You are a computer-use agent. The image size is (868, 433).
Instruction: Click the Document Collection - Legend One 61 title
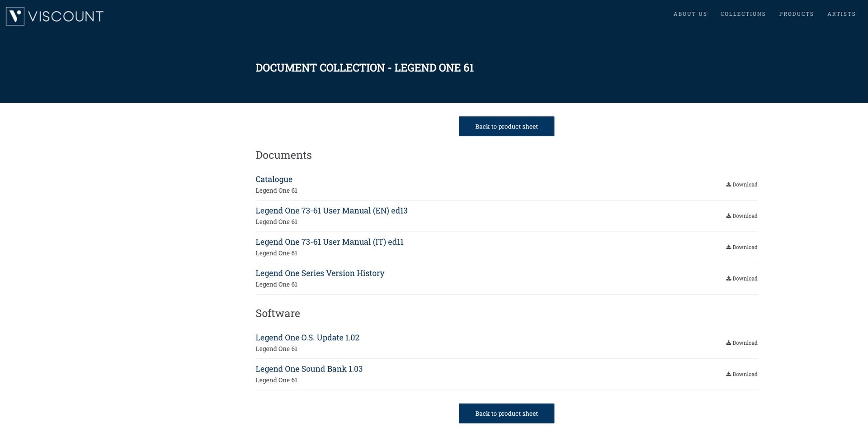pyautogui.click(x=364, y=68)
